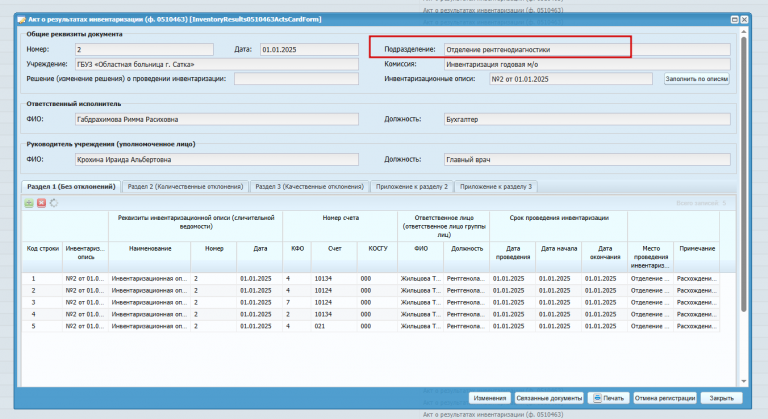
Task: Click Счет 10134 in row 1
Action: tap(323, 278)
